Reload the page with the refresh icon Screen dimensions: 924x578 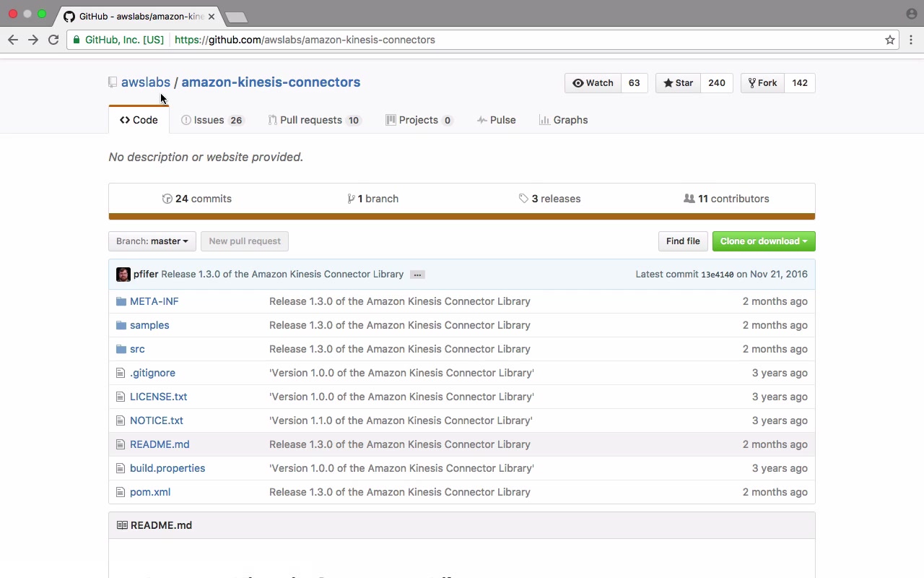[53, 40]
